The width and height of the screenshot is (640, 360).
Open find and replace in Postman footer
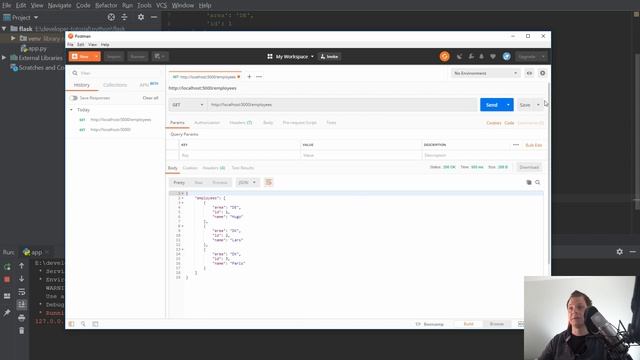pos(83,324)
